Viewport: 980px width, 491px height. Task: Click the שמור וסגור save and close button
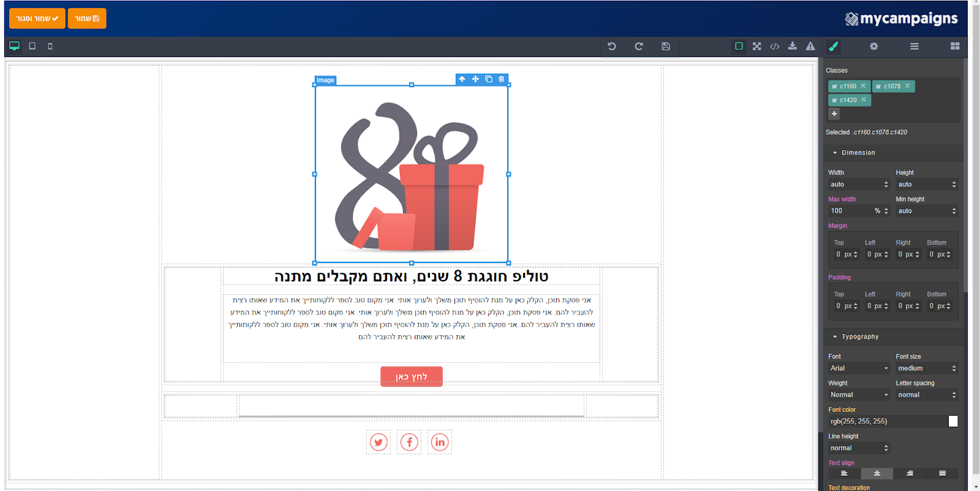(37, 18)
